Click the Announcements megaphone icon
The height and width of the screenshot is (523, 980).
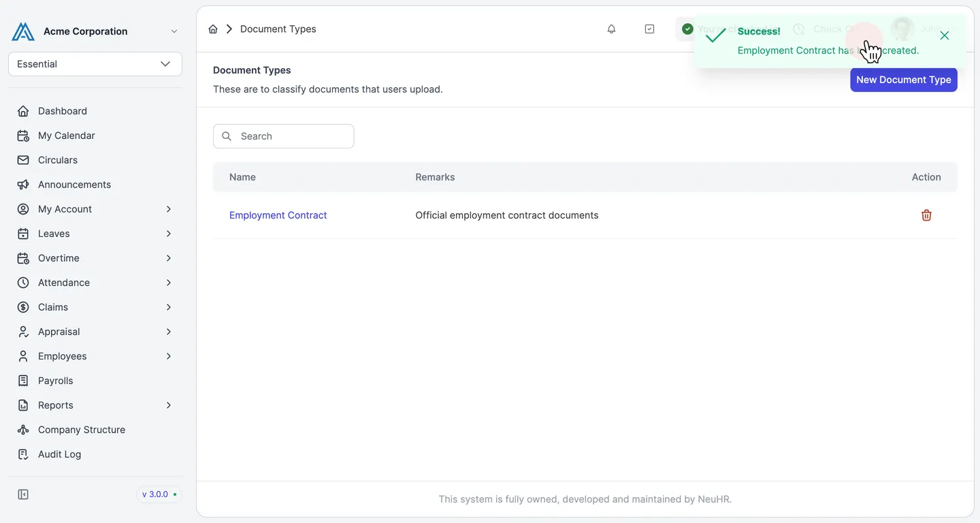click(x=23, y=185)
